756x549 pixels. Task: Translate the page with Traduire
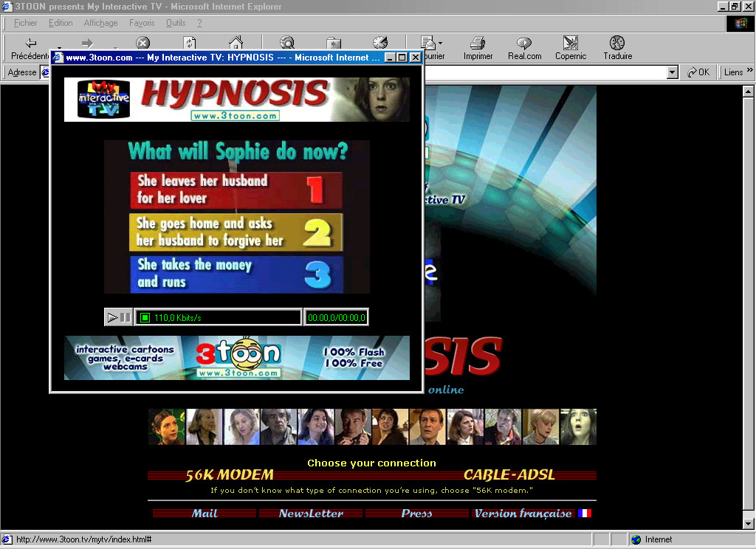(x=618, y=48)
